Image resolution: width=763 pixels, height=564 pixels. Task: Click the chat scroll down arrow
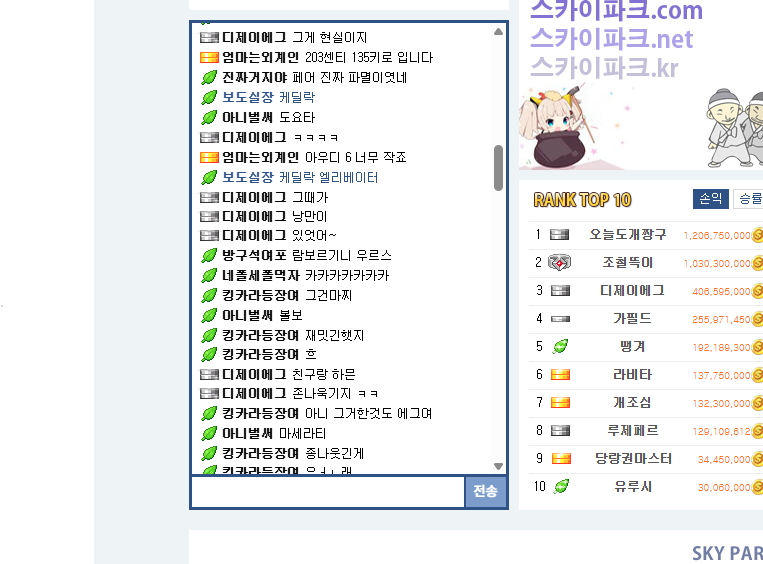498,466
